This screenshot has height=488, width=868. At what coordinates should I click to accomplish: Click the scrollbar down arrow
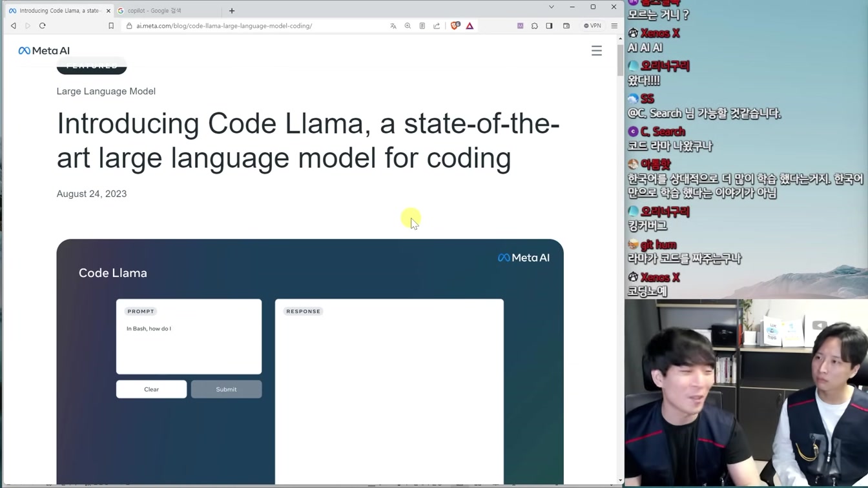tap(621, 480)
